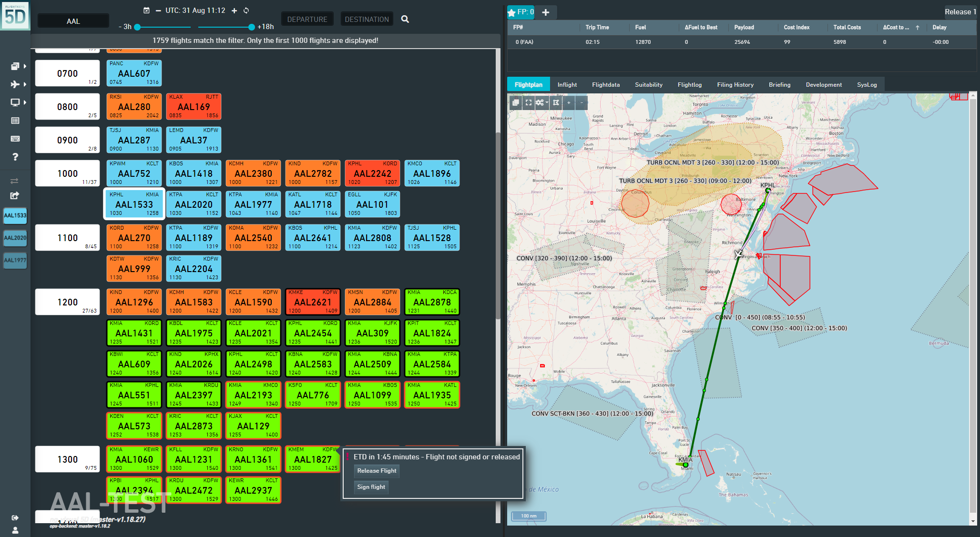Expand the windows sidebar submenu arrow

tap(25, 66)
